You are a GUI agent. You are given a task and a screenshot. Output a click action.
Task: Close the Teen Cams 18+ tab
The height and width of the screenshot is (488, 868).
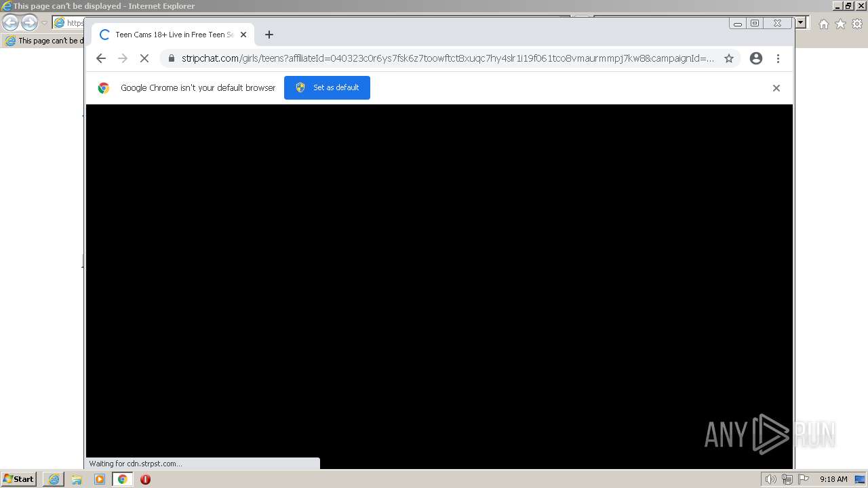coord(243,35)
